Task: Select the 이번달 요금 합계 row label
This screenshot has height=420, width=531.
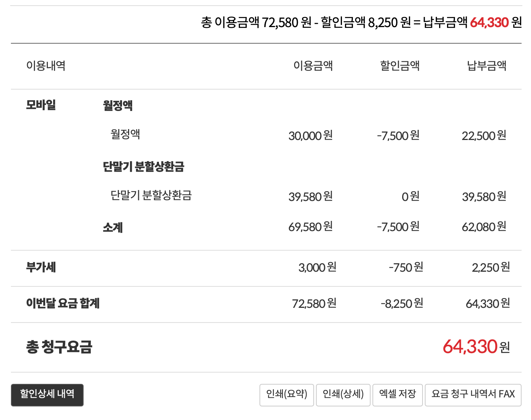Action: (x=63, y=303)
